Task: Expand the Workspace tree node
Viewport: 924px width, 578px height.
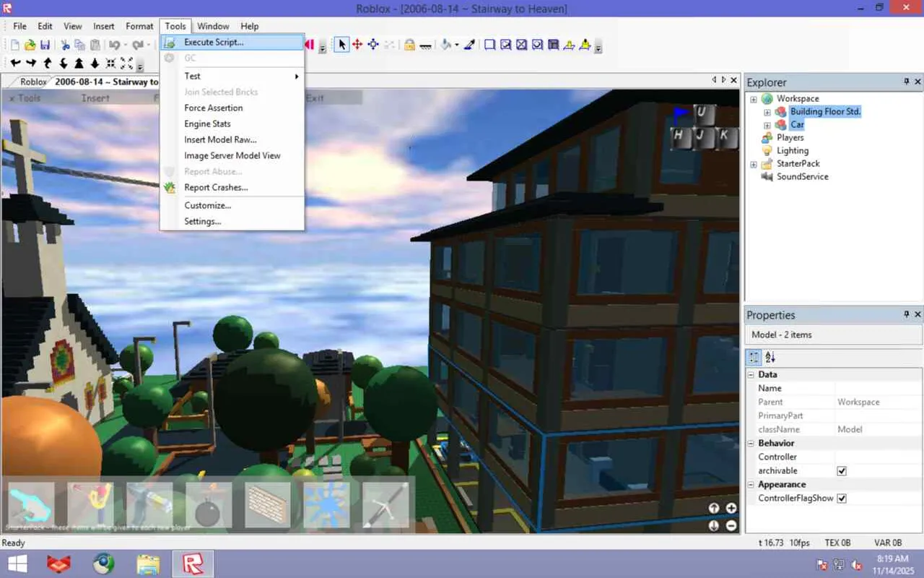Action: point(754,99)
